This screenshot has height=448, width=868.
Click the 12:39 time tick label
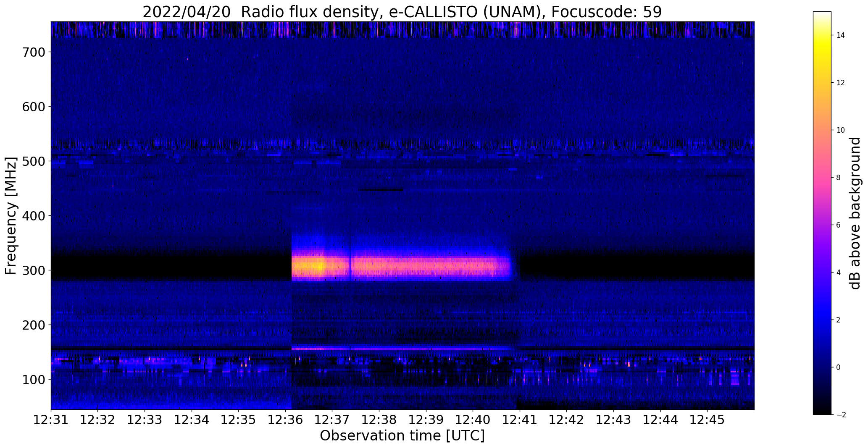tap(426, 420)
